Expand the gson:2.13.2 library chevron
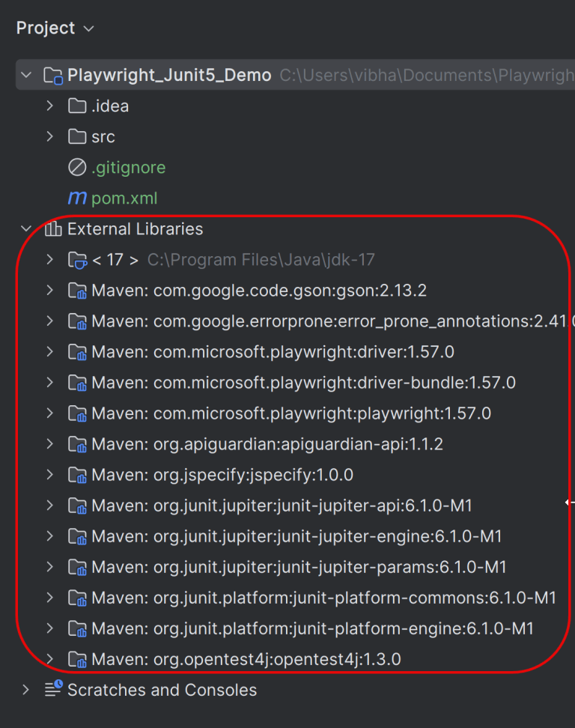This screenshot has width=575, height=728. coord(50,290)
